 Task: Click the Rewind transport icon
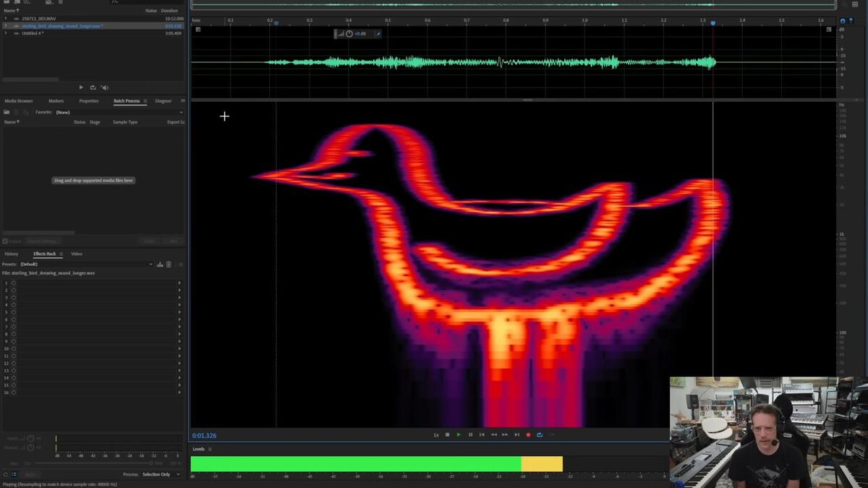pyautogui.click(x=493, y=435)
